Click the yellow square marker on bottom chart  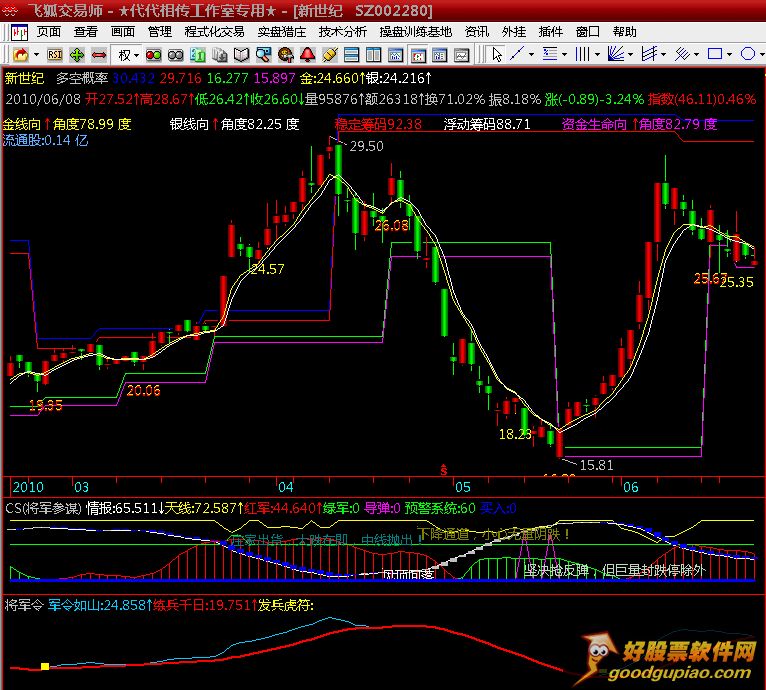coord(44,665)
